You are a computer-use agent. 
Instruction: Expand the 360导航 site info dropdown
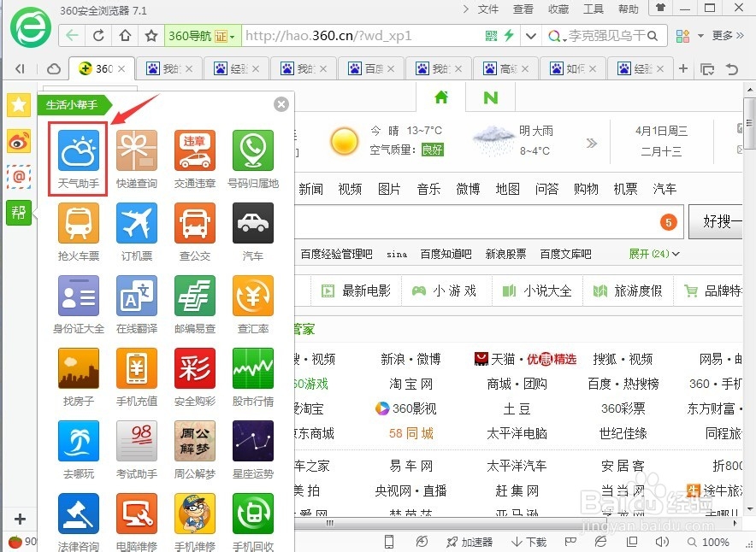tap(232, 37)
